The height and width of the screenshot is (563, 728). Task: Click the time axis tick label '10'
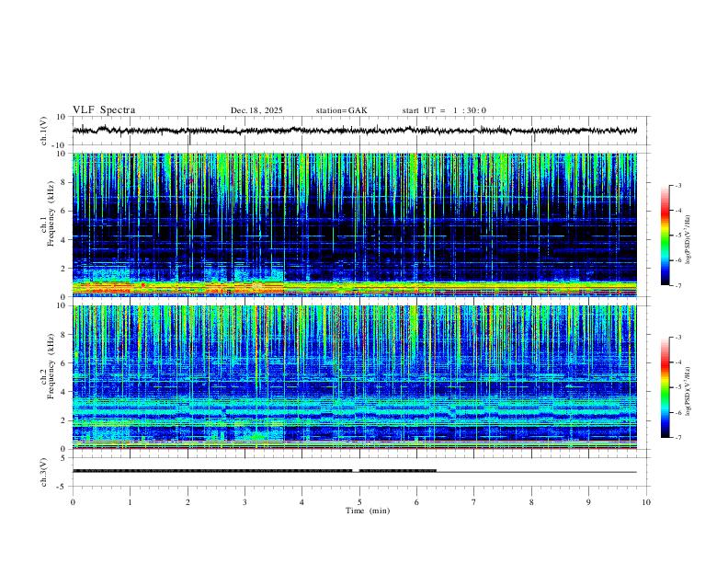click(646, 502)
